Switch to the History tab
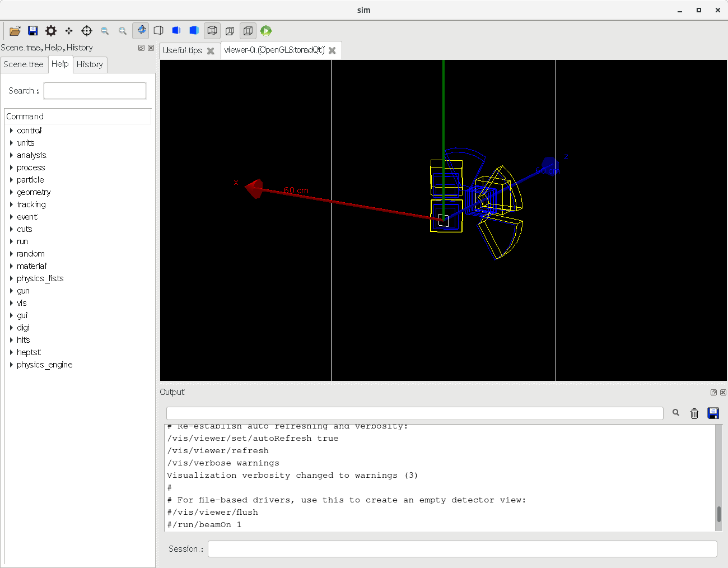 [90, 64]
